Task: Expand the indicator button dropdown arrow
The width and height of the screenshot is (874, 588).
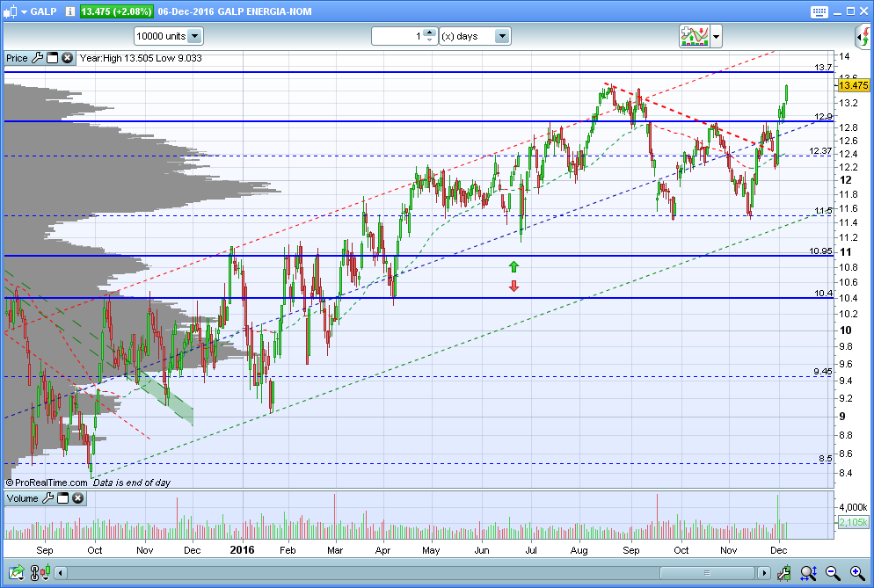Action: [x=717, y=37]
